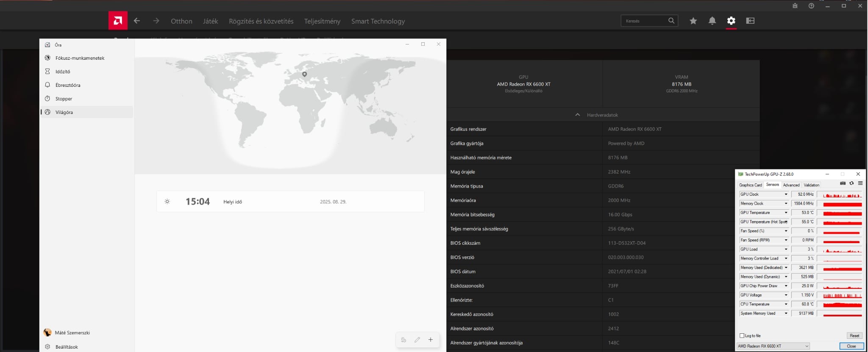Refresh GPU-Z sensors with the refresh icon

(851, 183)
